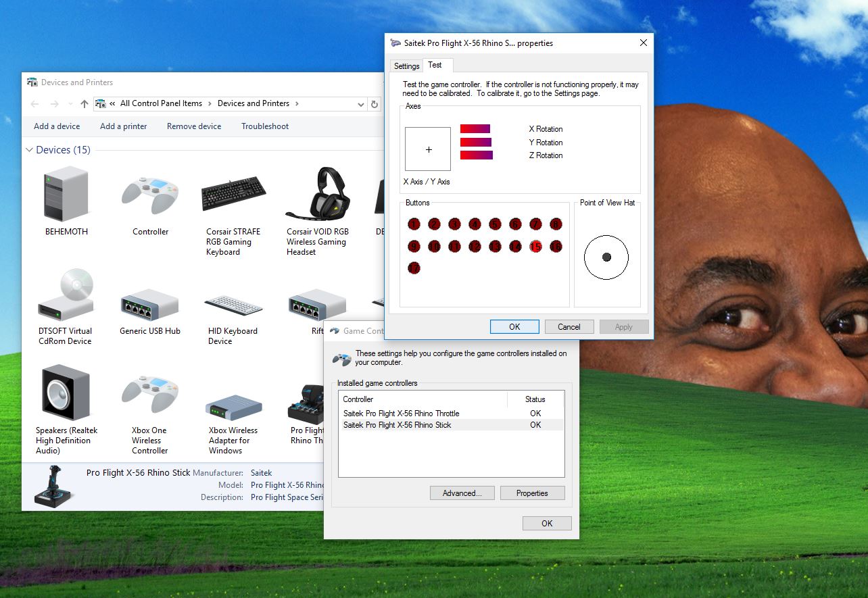
Task: Select the HID Keyboard Device icon
Action: tap(233, 305)
